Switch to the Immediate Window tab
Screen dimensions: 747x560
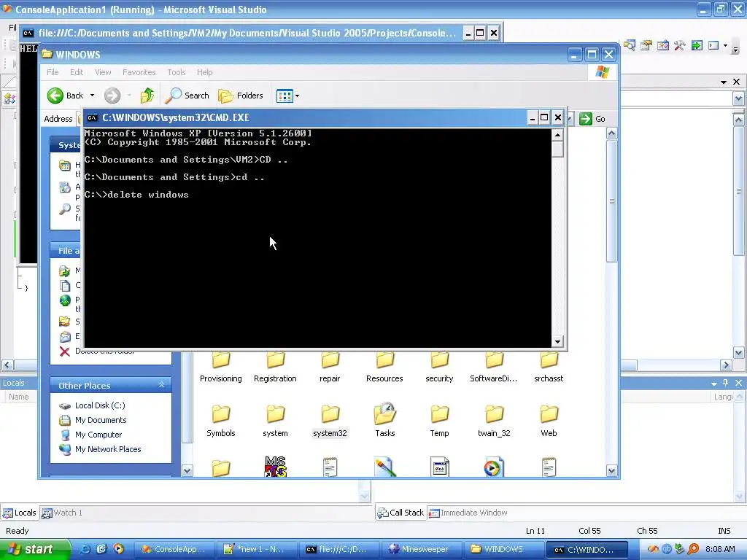pos(468,513)
